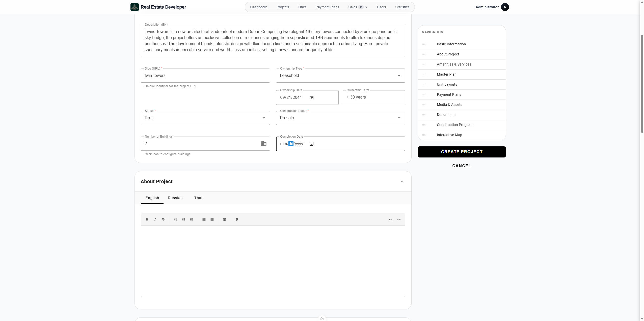Redo the last editor action
644x321 pixels.
(399, 219)
